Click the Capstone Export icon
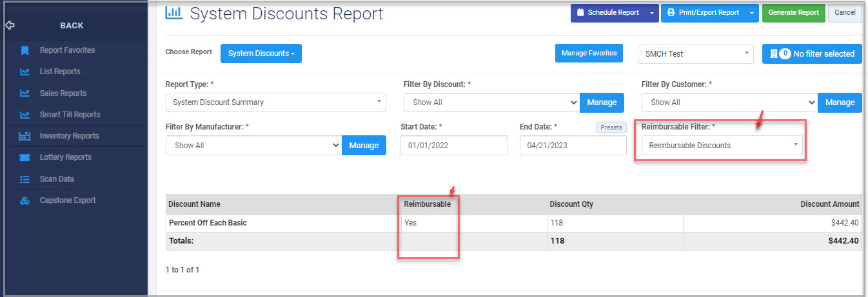 pos(25,200)
